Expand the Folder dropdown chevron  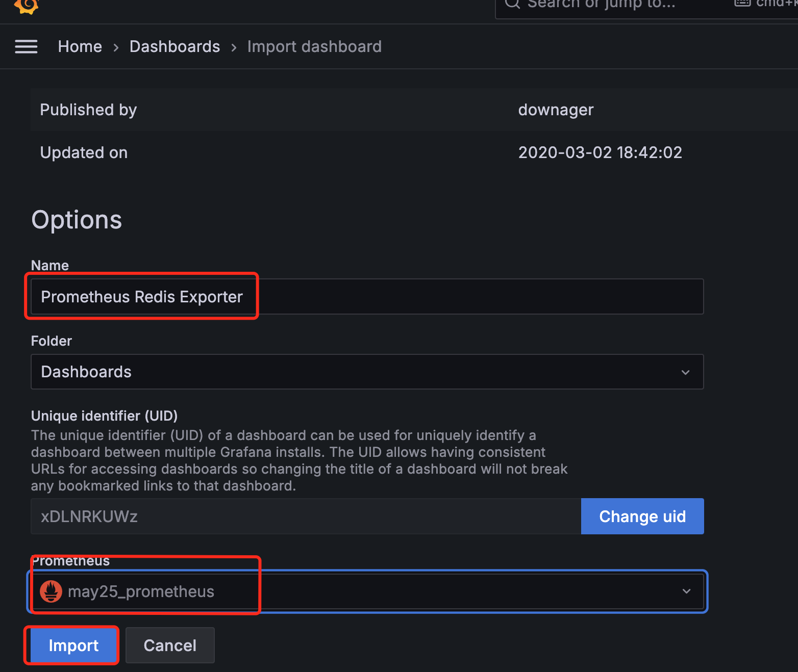(685, 372)
